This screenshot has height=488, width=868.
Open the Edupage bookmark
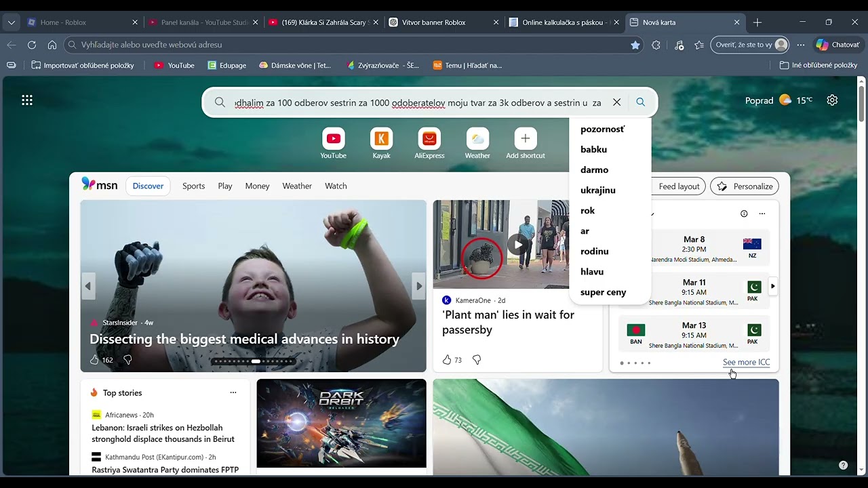point(227,66)
